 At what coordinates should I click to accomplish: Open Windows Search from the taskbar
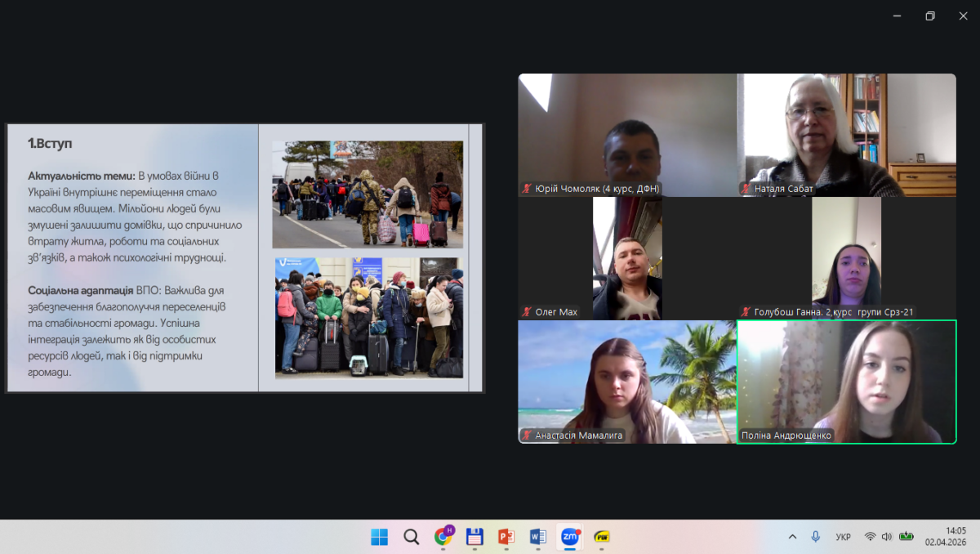[x=412, y=537]
